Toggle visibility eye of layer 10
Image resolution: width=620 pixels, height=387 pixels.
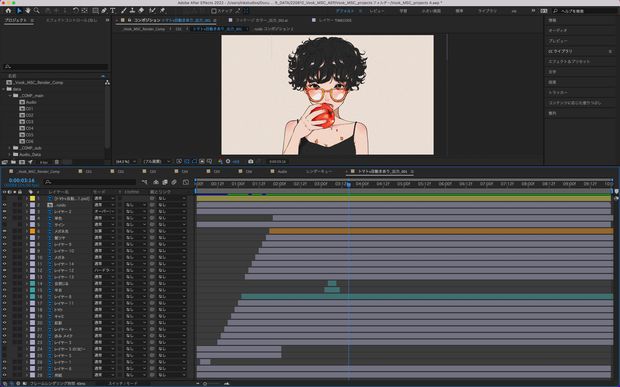pyautogui.click(x=4, y=257)
